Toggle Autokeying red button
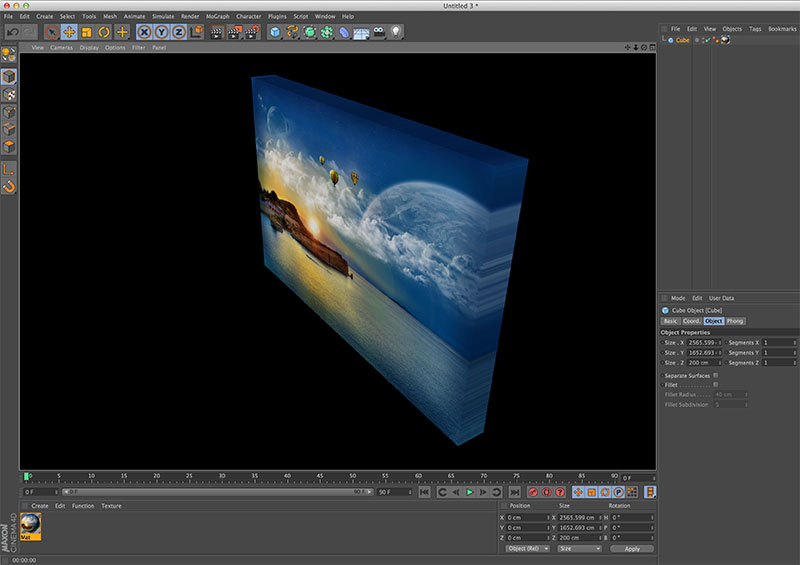 (x=546, y=492)
